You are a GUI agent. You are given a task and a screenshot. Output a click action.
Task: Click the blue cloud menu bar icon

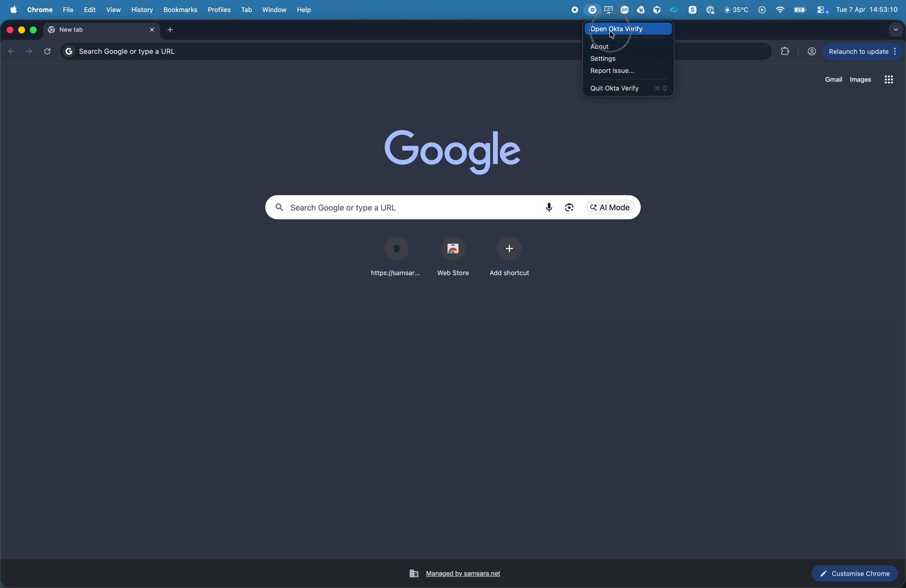coord(674,10)
